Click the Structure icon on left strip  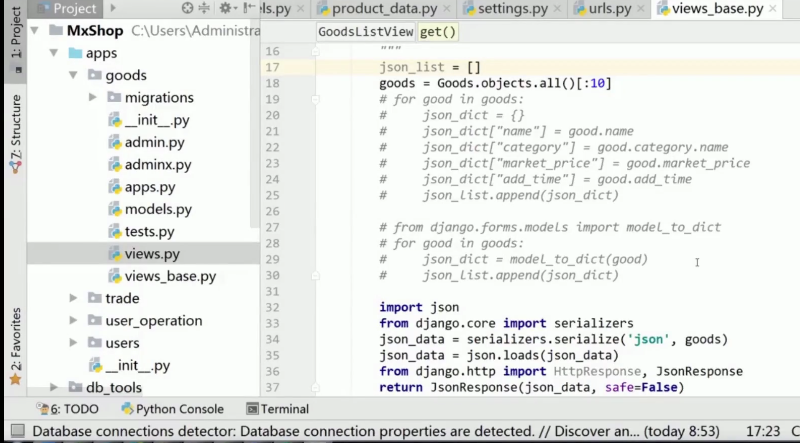click(15, 166)
